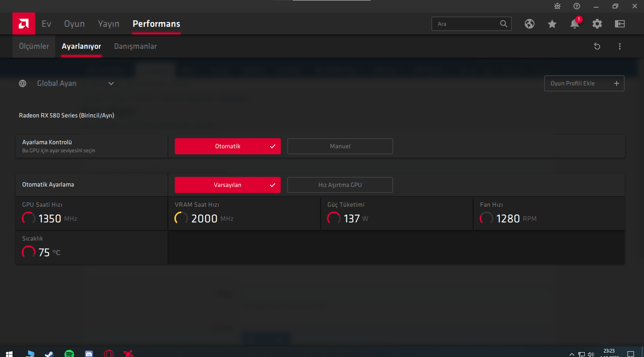The height and width of the screenshot is (357, 644).
Task: Open the Windows action center icon
Action: click(x=631, y=355)
